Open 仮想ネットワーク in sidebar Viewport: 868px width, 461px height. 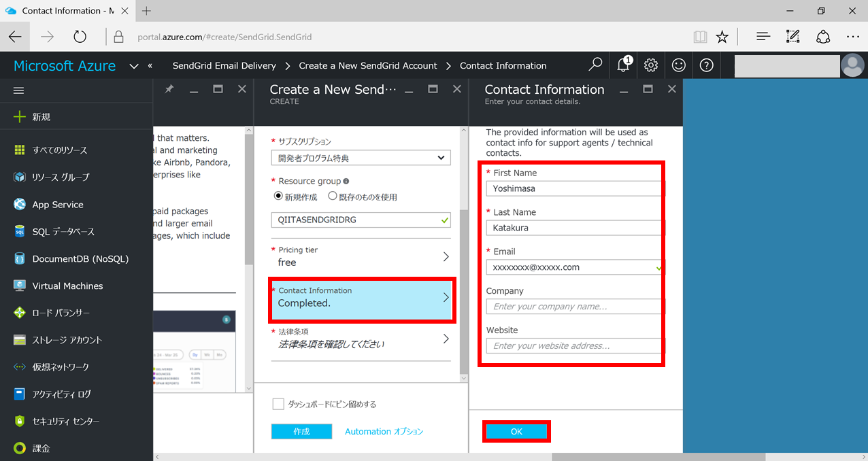(x=76, y=367)
